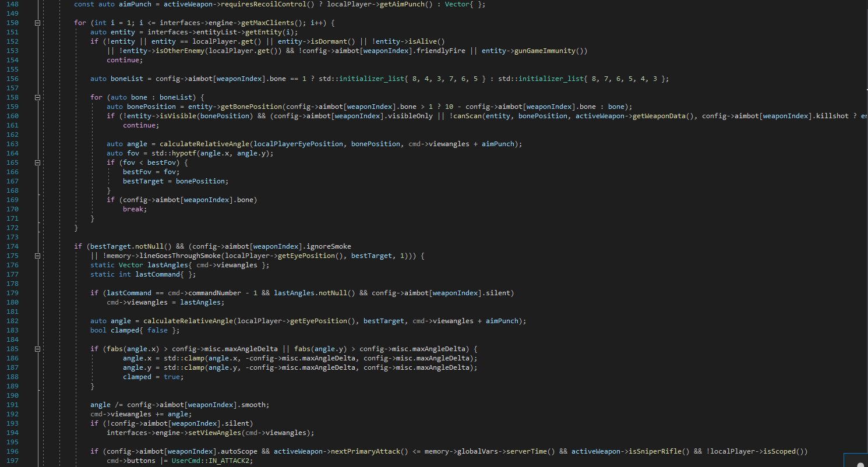Collapse the bone loop at line 158
This screenshot has width=868, height=467.
[37, 97]
